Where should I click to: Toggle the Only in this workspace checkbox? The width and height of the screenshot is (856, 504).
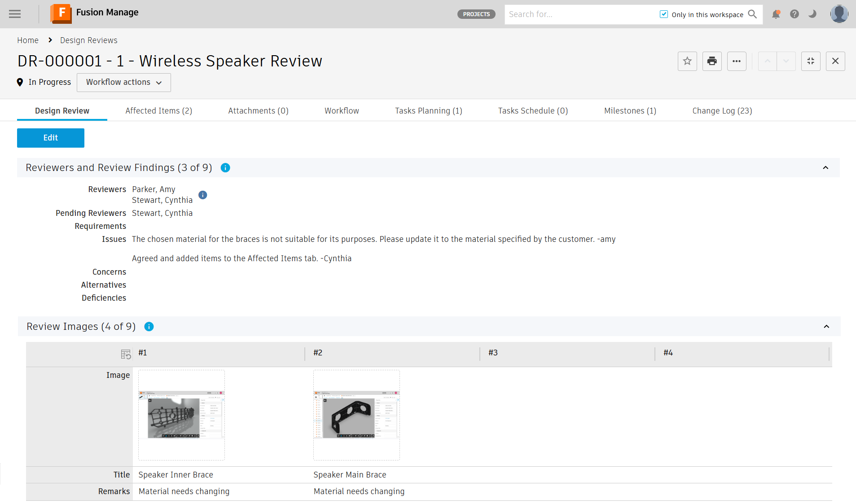(663, 14)
